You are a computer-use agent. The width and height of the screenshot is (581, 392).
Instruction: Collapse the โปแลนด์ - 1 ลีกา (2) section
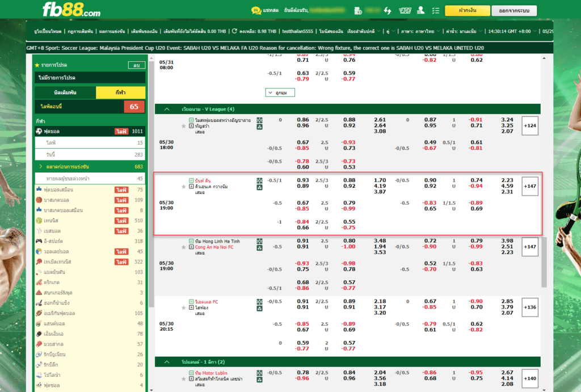click(x=167, y=362)
